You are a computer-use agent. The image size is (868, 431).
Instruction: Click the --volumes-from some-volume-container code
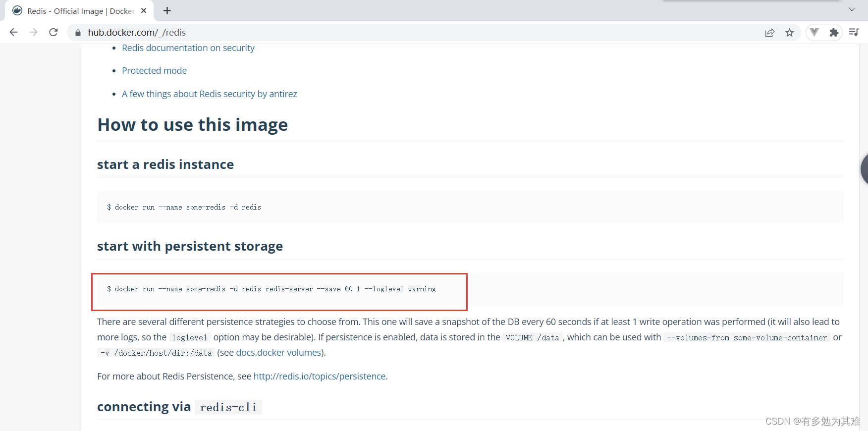click(x=747, y=338)
